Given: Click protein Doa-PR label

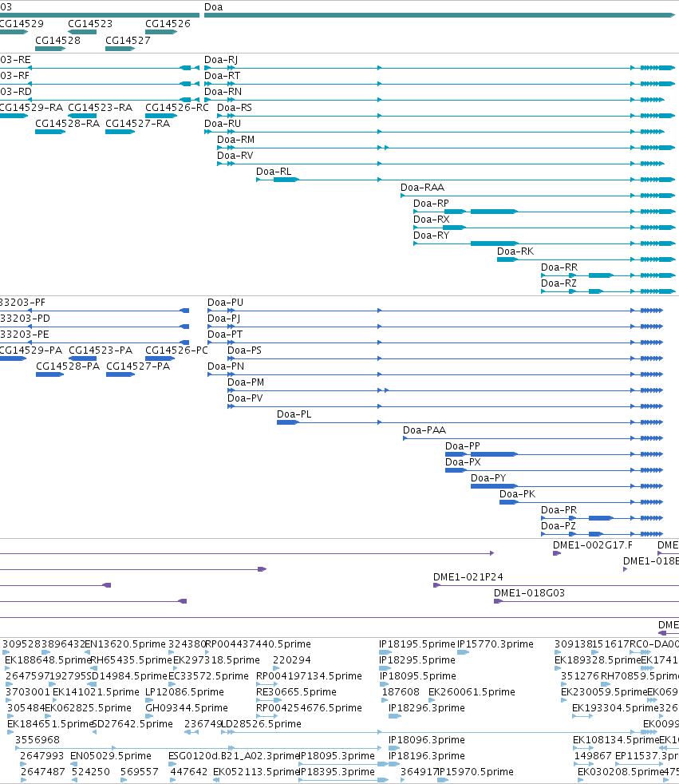Looking at the screenshot, I should [559, 511].
